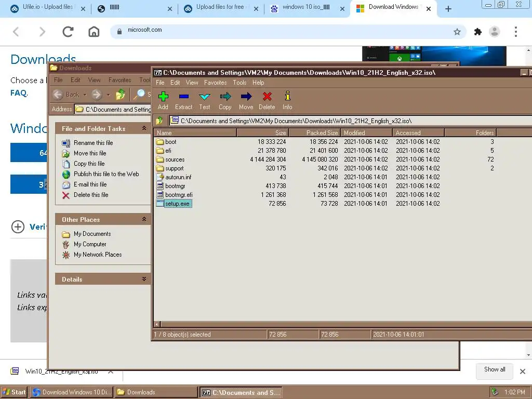The height and width of the screenshot is (399, 532).
Task: Open the 7-Zip Edit menu
Action: pyautogui.click(x=175, y=83)
